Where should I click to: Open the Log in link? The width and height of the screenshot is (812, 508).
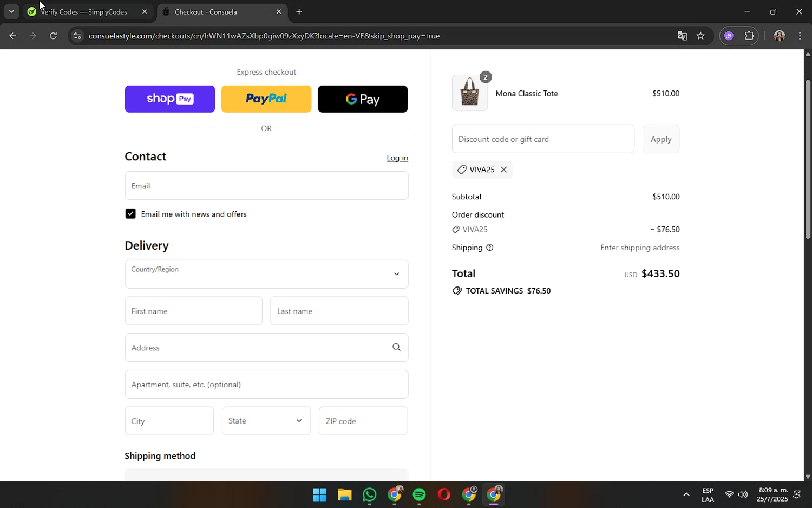pos(397,158)
